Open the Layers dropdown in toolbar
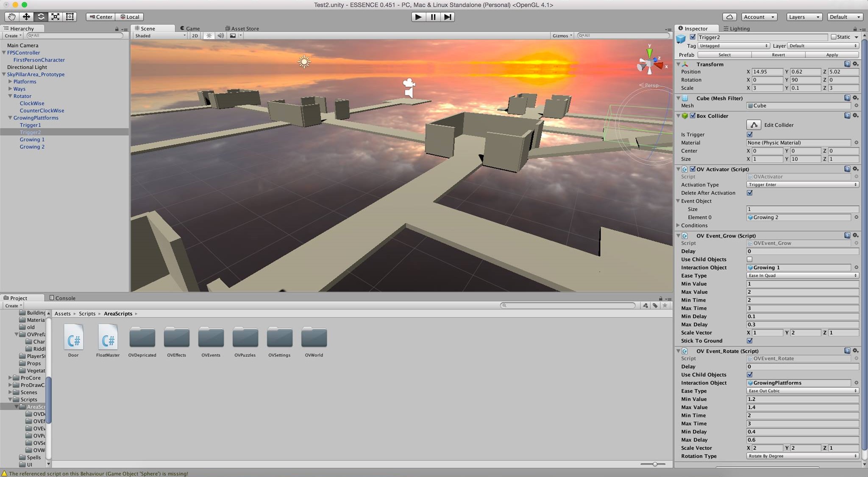 [x=804, y=17]
